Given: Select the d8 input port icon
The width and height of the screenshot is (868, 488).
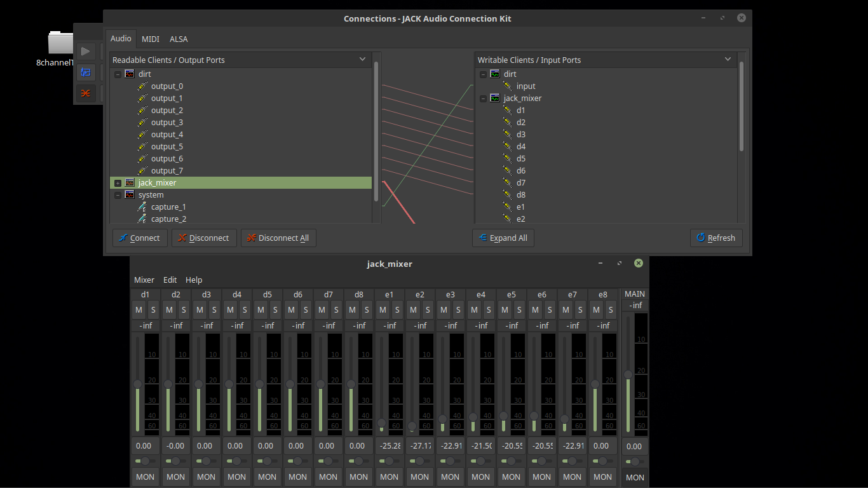Looking at the screenshot, I should (x=508, y=195).
